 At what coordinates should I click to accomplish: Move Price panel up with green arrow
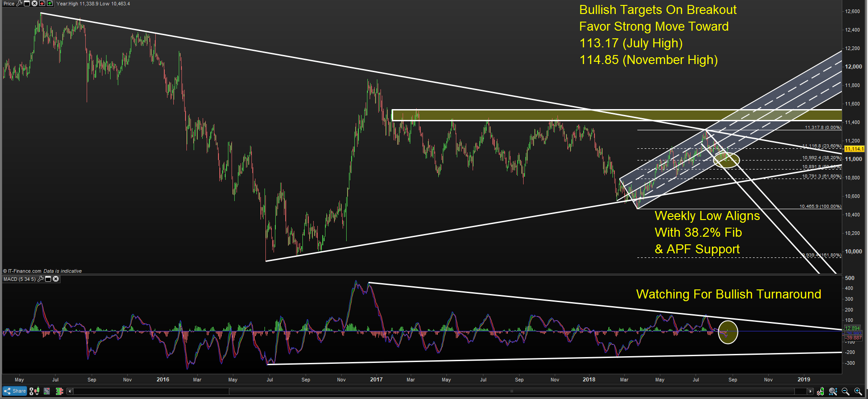50,4
